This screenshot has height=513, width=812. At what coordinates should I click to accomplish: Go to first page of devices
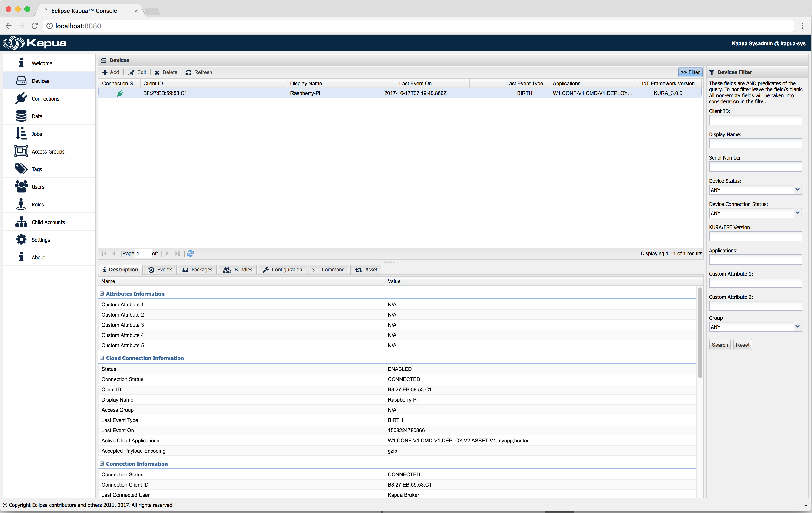[x=104, y=253]
